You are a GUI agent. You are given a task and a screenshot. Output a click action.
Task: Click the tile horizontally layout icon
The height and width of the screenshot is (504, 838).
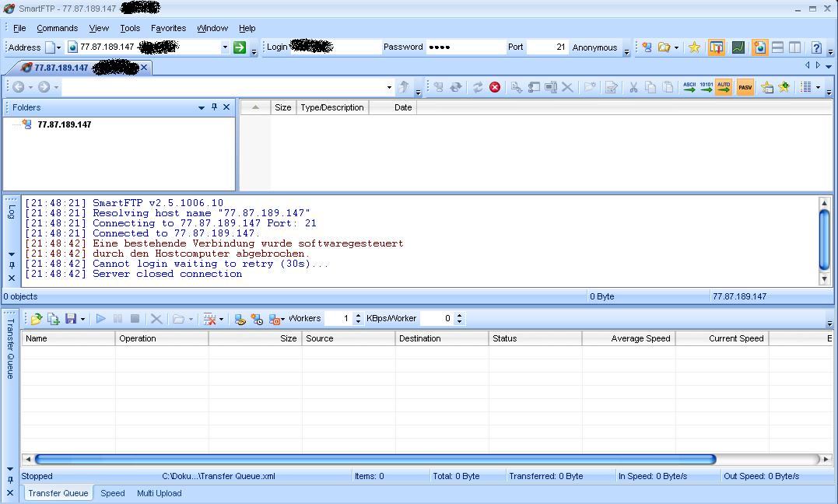point(777,47)
